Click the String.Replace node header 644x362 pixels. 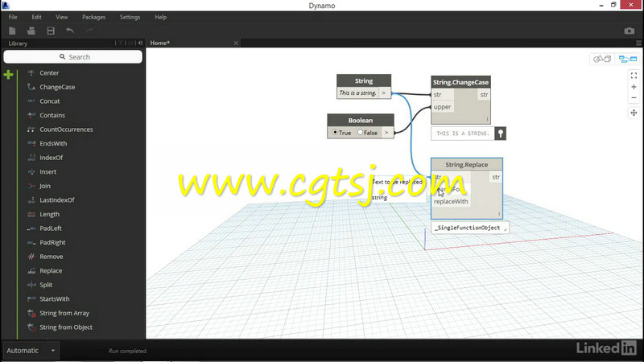(x=467, y=165)
